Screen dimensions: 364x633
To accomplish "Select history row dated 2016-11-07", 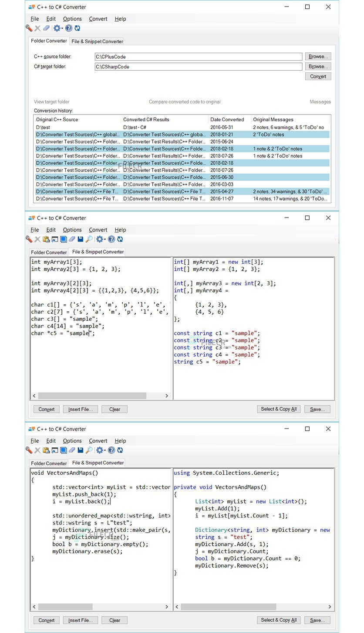I will click(x=182, y=198).
